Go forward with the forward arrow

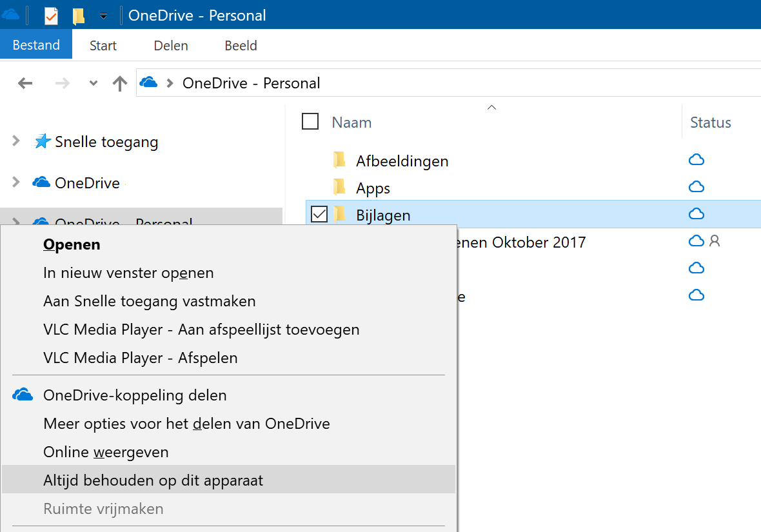coord(62,83)
